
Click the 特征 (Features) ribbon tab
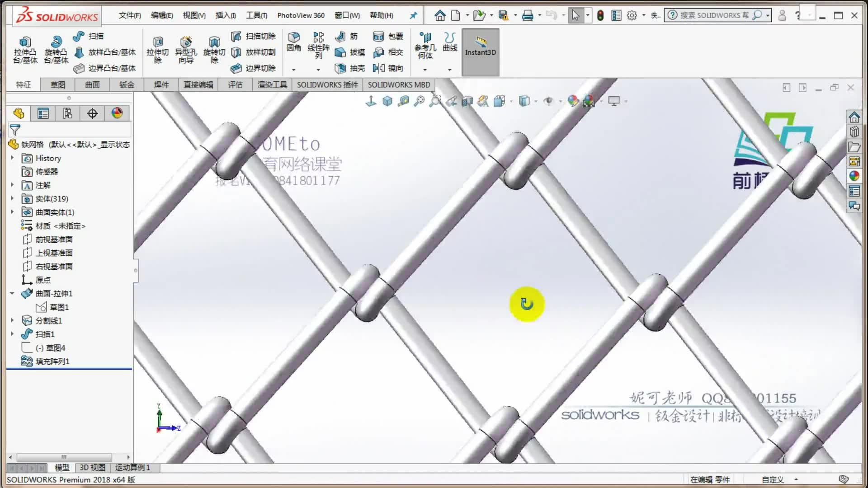23,84
